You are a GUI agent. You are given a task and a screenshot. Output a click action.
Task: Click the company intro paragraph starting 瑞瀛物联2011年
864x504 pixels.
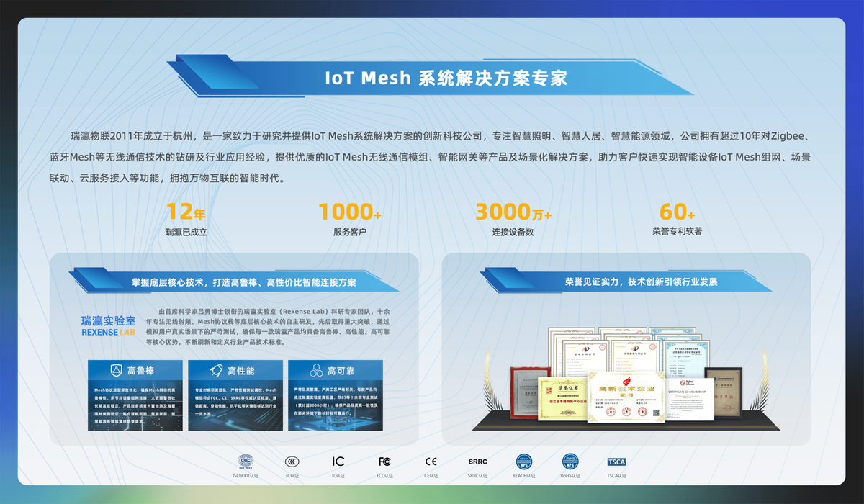click(432, 156)
